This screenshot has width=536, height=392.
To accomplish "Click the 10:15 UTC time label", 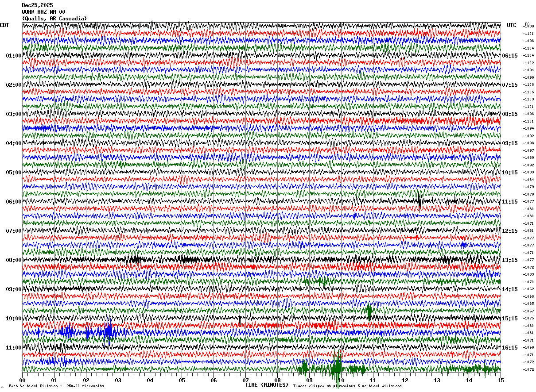I will click(x=510, y=173).
